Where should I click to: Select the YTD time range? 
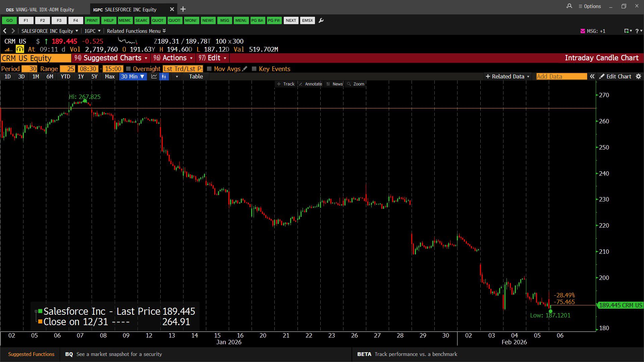coord(65,76)
